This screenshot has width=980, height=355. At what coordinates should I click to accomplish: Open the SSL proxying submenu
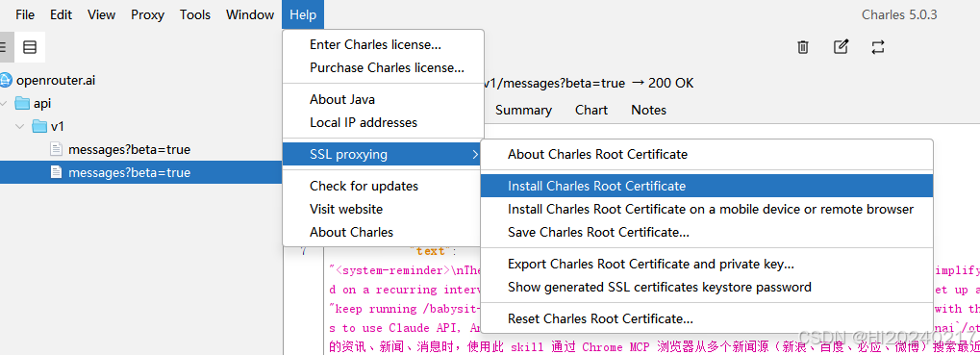(383, 154)
